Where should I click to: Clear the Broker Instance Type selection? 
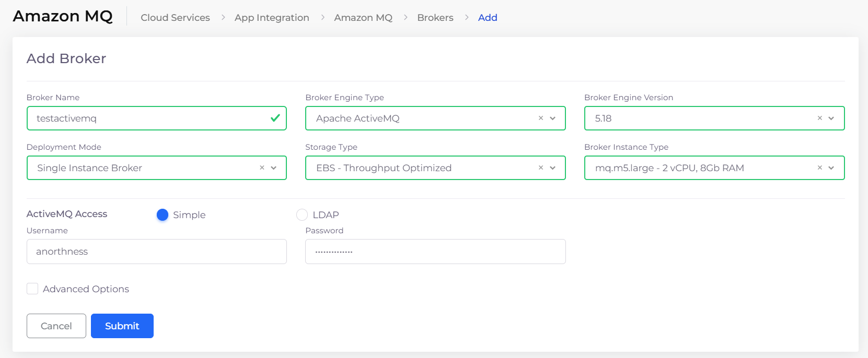[820, 168]
